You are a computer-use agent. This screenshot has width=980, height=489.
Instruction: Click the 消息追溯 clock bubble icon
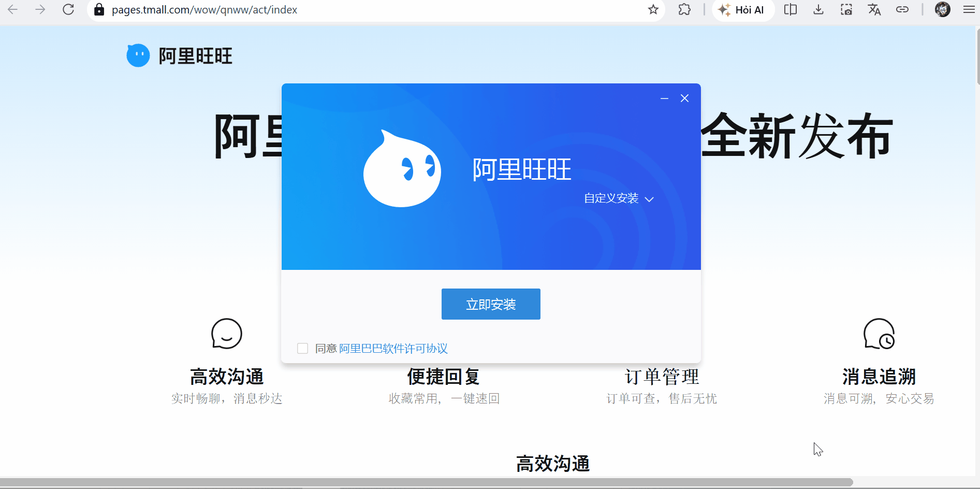point(879,334)
